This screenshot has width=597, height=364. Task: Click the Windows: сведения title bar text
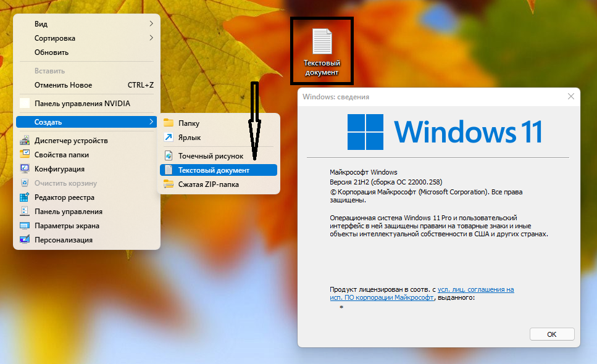point(336,97)
